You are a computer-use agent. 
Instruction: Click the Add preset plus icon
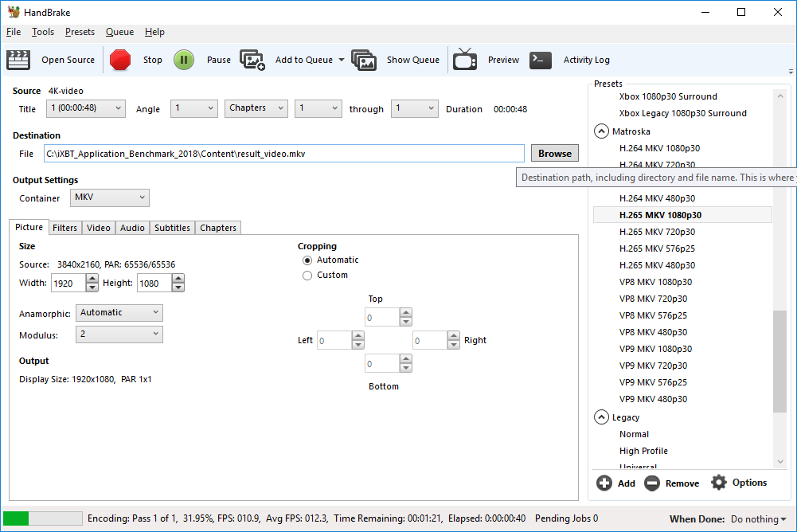(x=604, y=483)
